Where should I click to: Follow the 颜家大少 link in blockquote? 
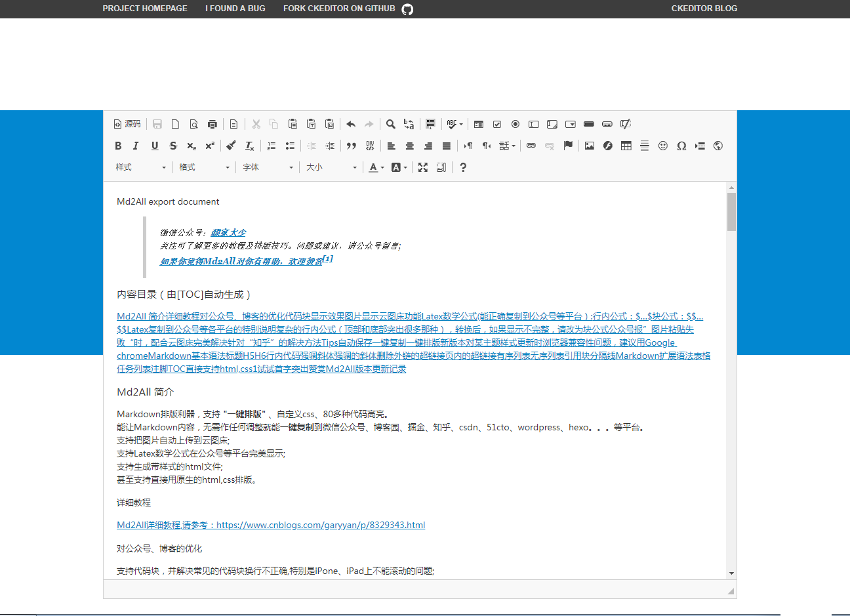228,232
